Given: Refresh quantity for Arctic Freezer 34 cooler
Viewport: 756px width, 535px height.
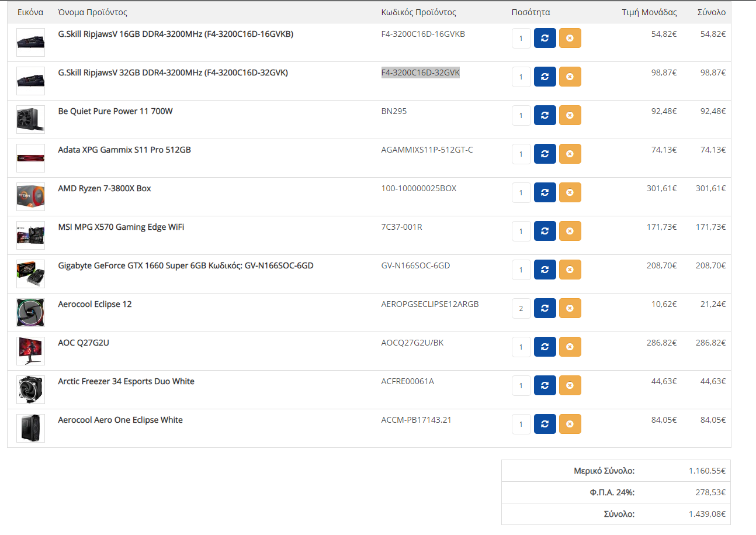Looking at the screenshot, I should point(545,385).
